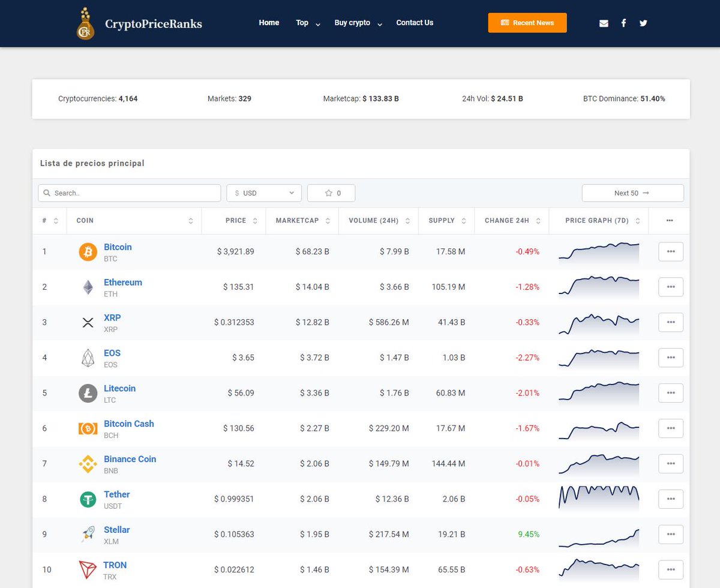The image size is (720, 588).
Task: Click EOS's -2.27% change value
Action: tap(527, 358)
